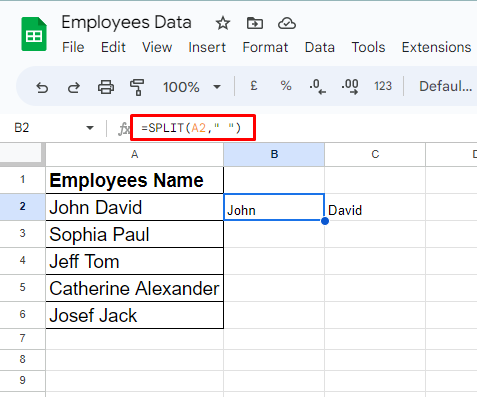Click the Decrease decimal places button

tap(317, 87)
